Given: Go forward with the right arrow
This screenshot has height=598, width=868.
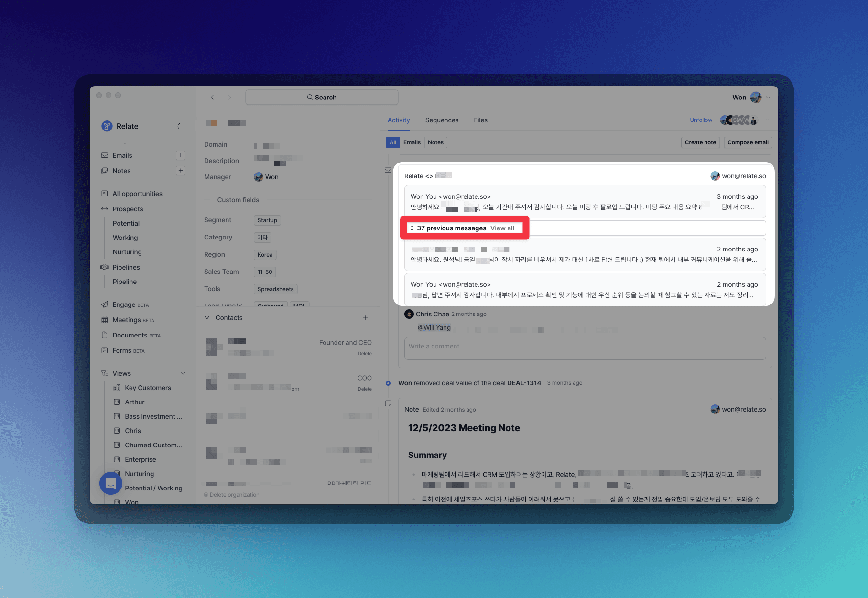Looking at the screenshot, I should coord(229,97).
